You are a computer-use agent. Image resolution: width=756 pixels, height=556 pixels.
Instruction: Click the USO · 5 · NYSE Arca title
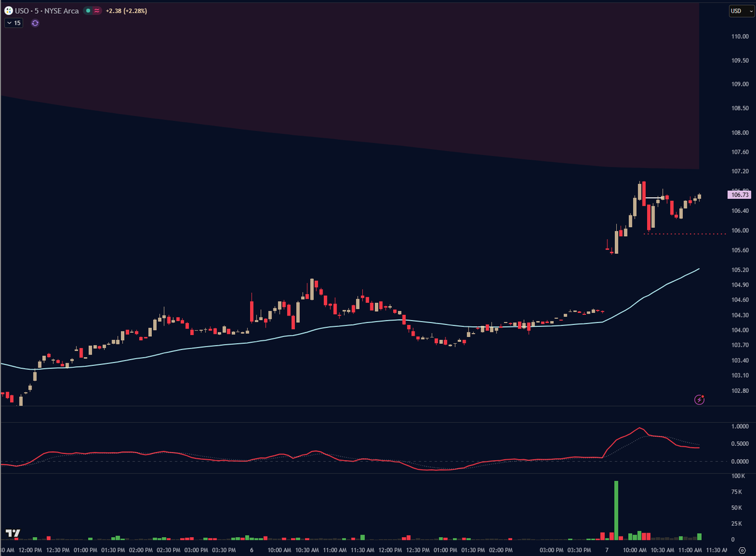(47, 11)
